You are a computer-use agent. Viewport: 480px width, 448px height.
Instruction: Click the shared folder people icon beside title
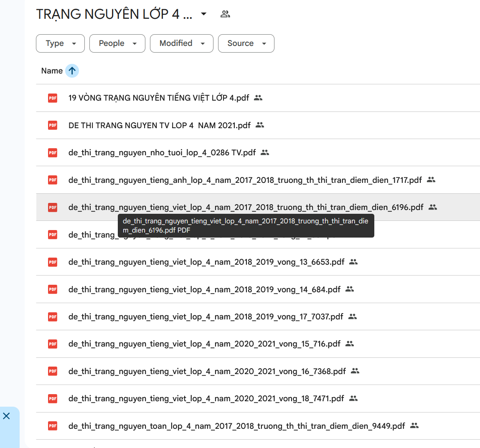(x=225, y=14)
